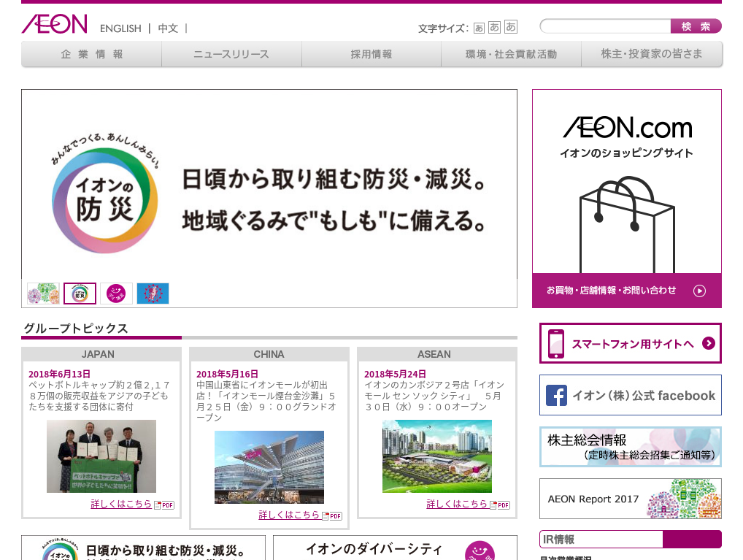This screenshot has height=560, width=743.
Task: Select the ASEAN topics tab header
Action: pos(437,354)
